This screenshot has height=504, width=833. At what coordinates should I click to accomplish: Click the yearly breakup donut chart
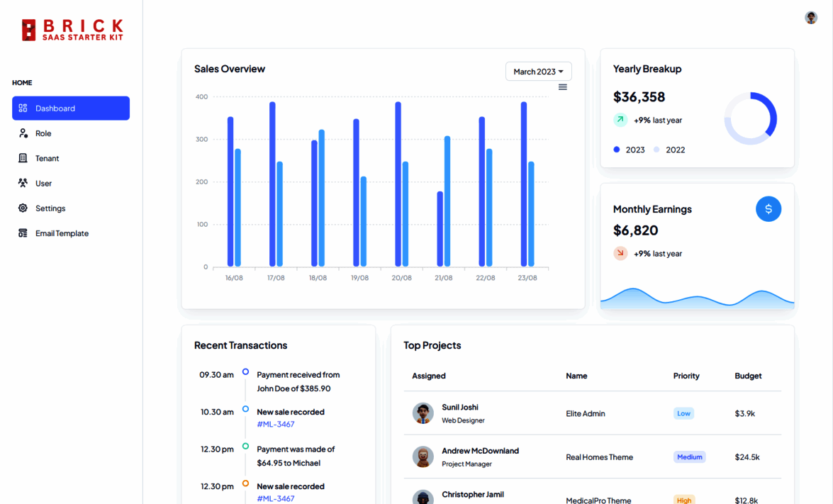point(750,118)
